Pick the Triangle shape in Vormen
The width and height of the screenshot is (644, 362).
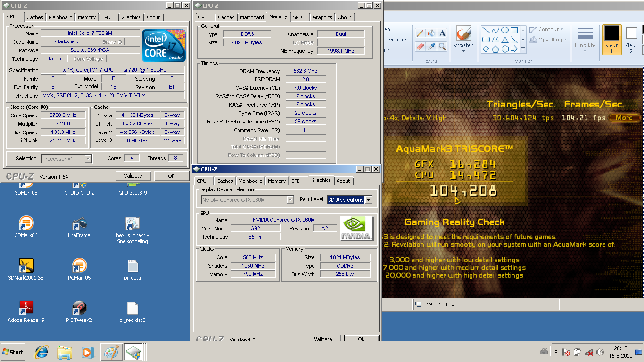(504, 40)
